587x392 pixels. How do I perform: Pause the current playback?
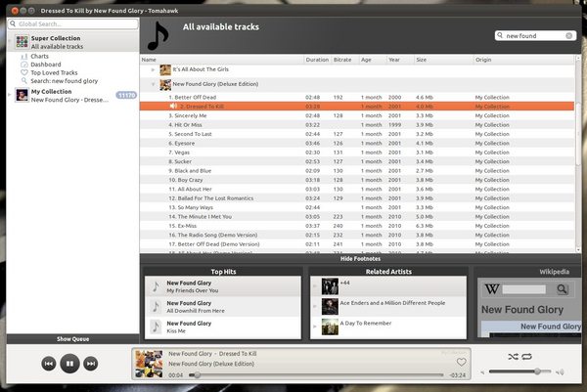click(69, 364)
